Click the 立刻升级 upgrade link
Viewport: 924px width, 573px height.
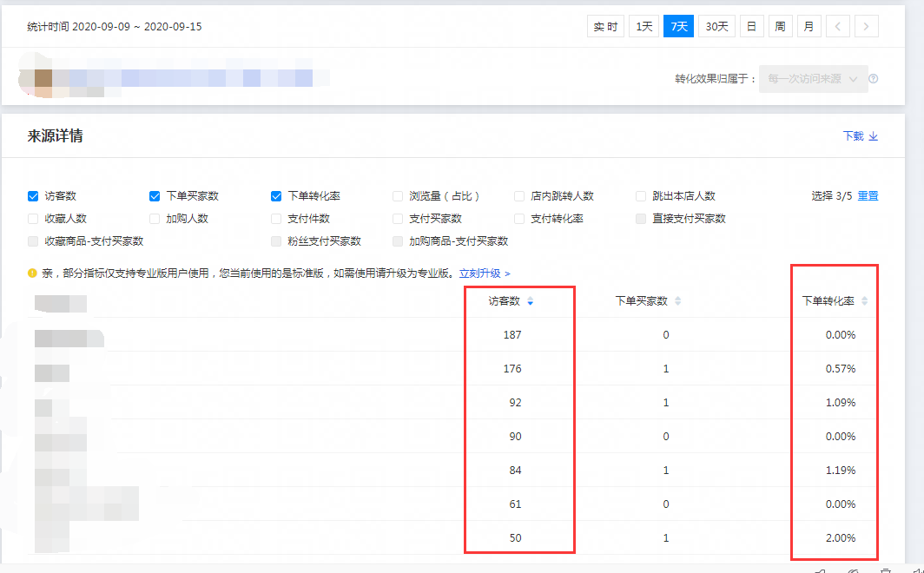[484, 273]
